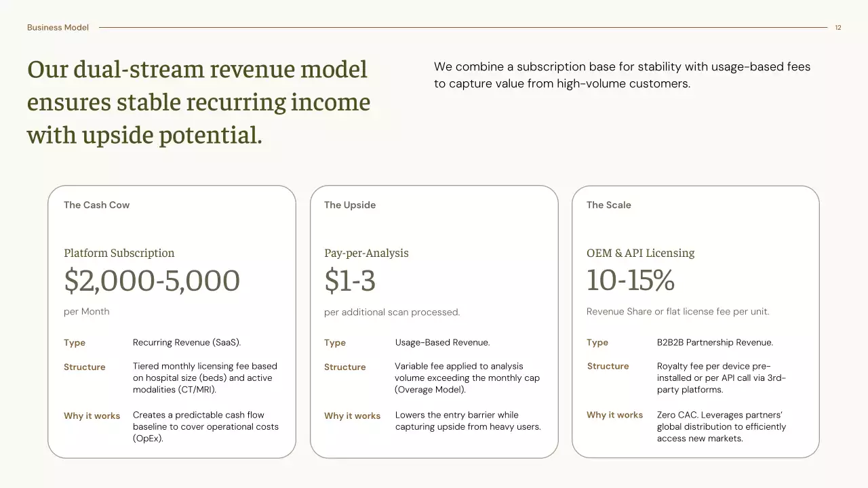This screenshot has width=868, height=488.
Task: Click the Usage-Based Revenue type text
Action: point(442,343)
